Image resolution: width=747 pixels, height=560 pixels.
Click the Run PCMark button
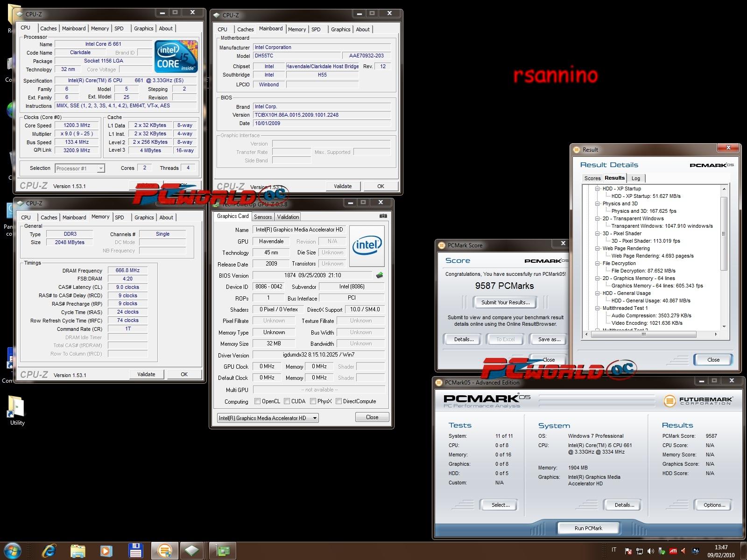588,528
